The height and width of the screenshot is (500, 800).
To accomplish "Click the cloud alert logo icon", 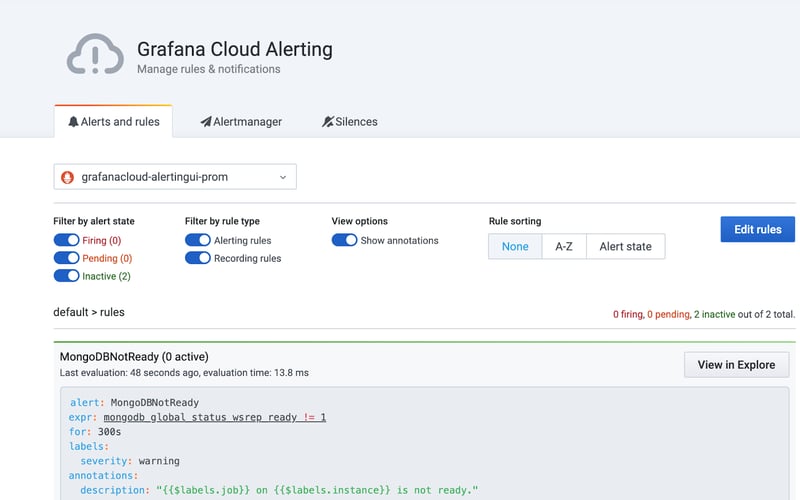I will coord(95,54).
